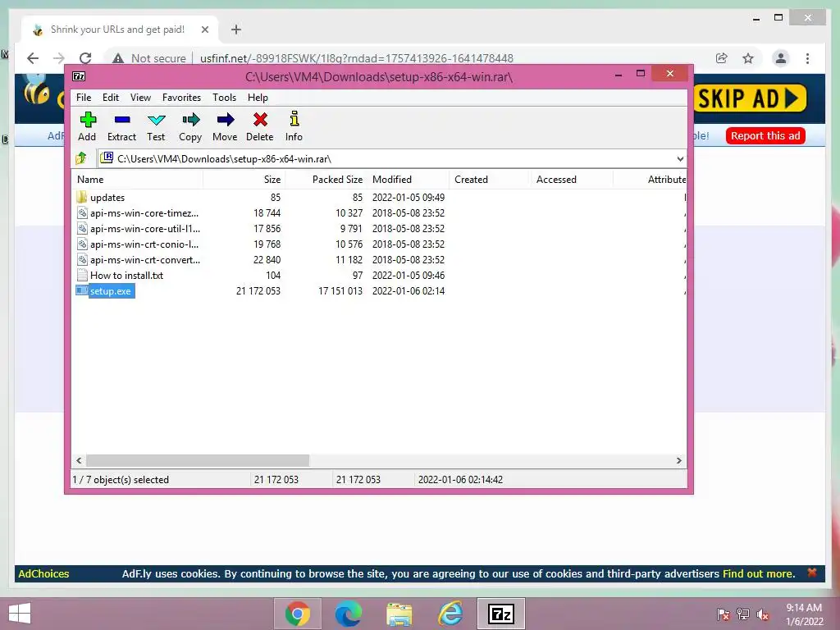Image resolution: width=840 pixels, height=630 pixels.
Task: Sort by the Created column header
Action: [490, 180]
